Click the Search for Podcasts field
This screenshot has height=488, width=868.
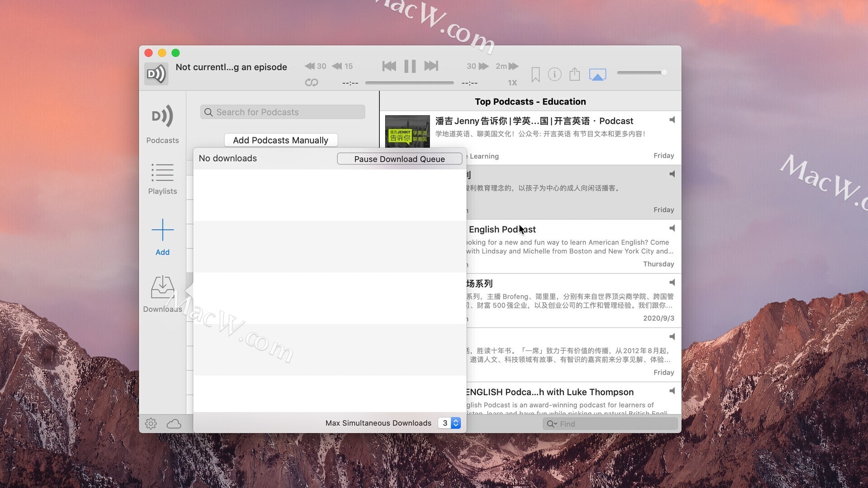283,112
